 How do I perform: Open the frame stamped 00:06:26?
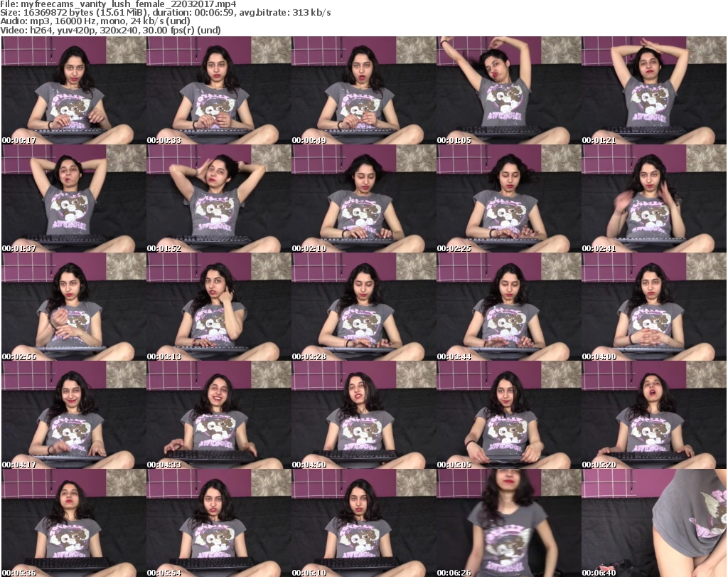[509, 523]
